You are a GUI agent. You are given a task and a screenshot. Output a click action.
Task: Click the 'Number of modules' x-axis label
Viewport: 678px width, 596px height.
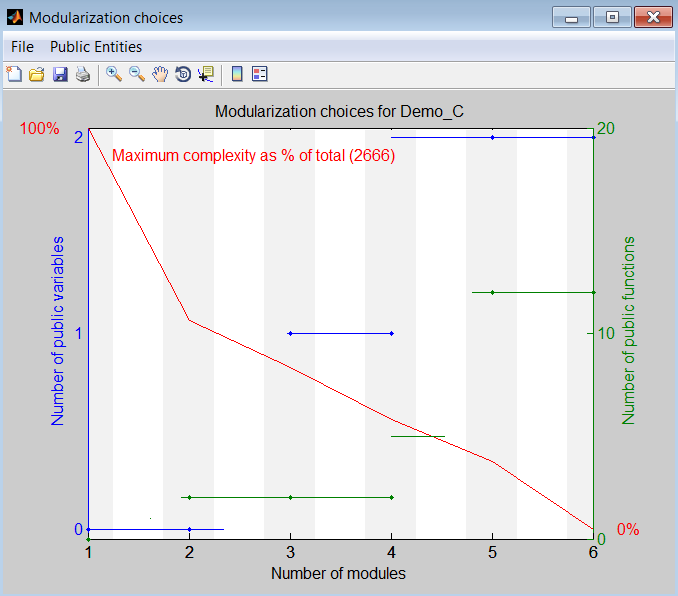click(x=339, y=574)
